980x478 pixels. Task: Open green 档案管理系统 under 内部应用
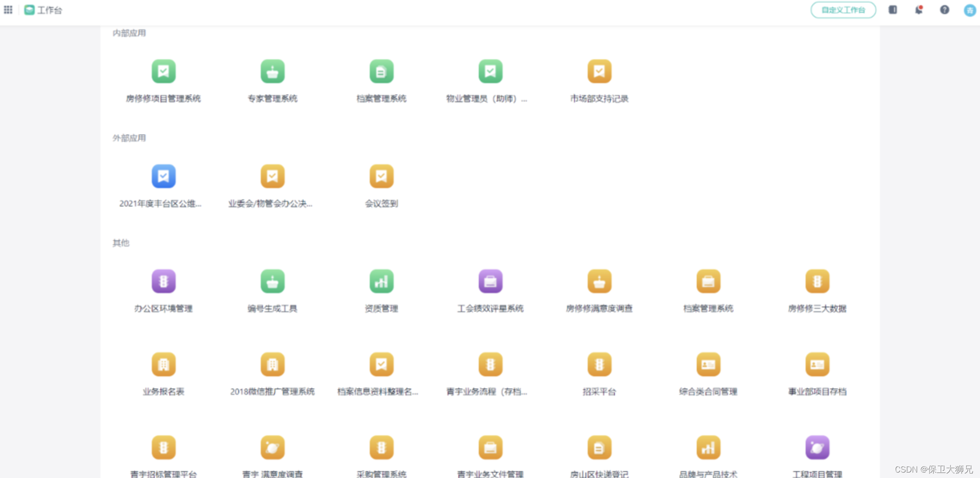[x=381, y=71]
